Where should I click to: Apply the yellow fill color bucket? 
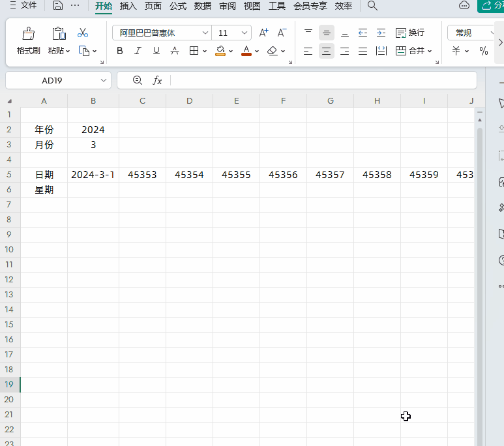pos(220,51)
